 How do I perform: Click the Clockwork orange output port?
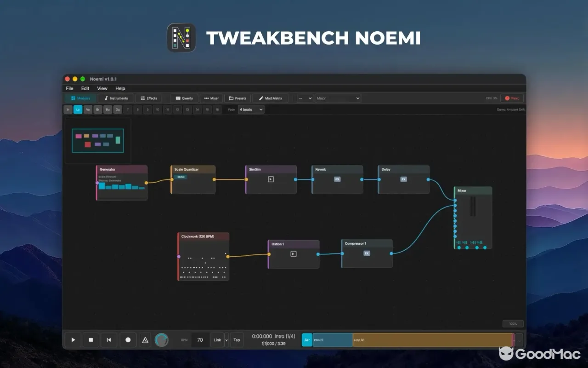click(228, 256)
